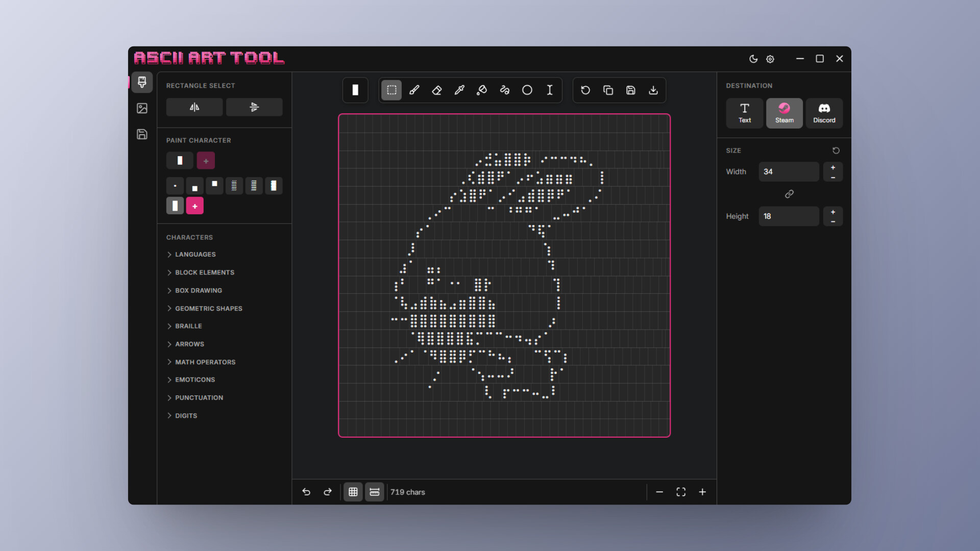Select the Eraser tool

(x=437, y=90)
